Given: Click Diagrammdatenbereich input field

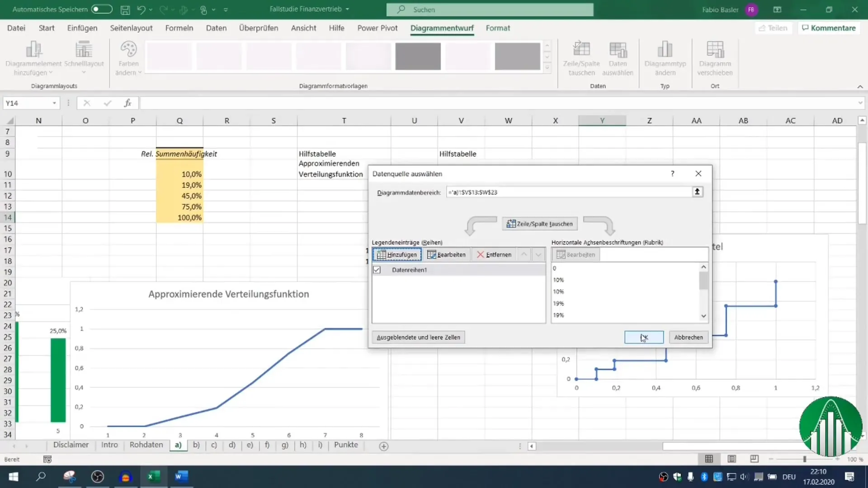Looking at the screenshot, I should pyautogui.click(x=569, y=192).
